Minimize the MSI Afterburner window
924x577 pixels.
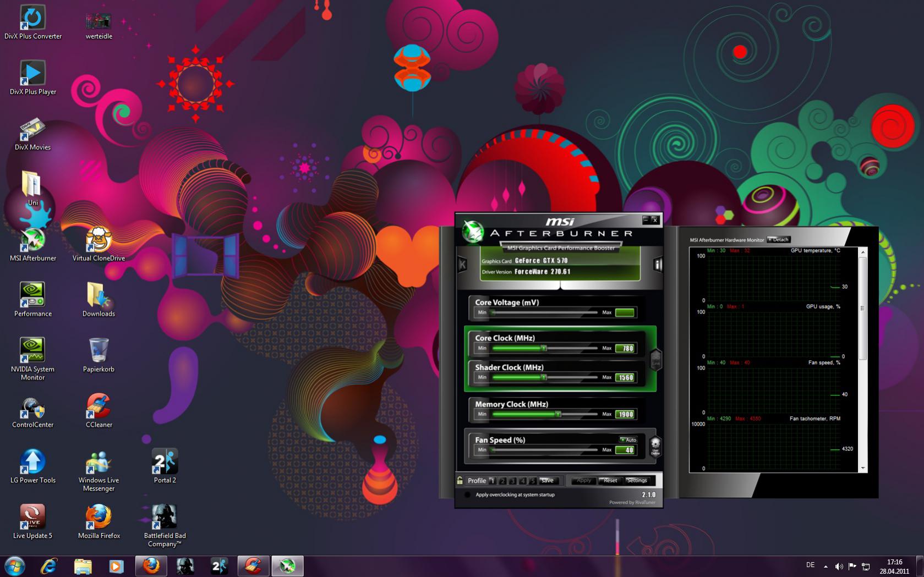click(x=645, y=220)
